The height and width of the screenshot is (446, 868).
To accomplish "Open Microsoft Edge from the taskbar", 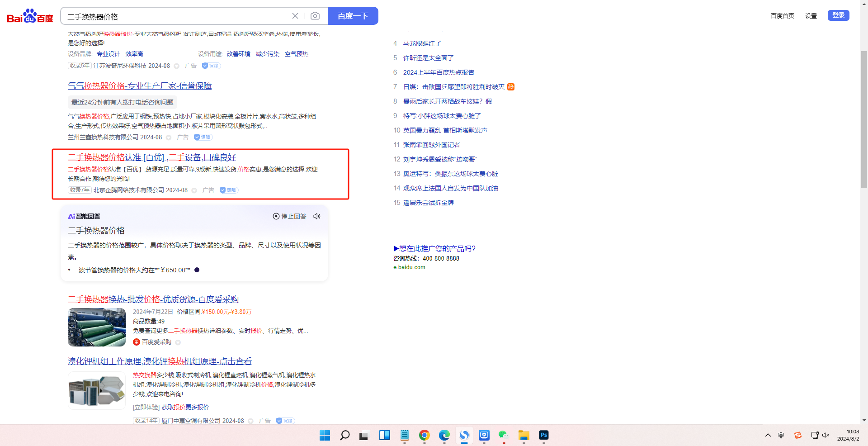I will [x=444, y=435].
